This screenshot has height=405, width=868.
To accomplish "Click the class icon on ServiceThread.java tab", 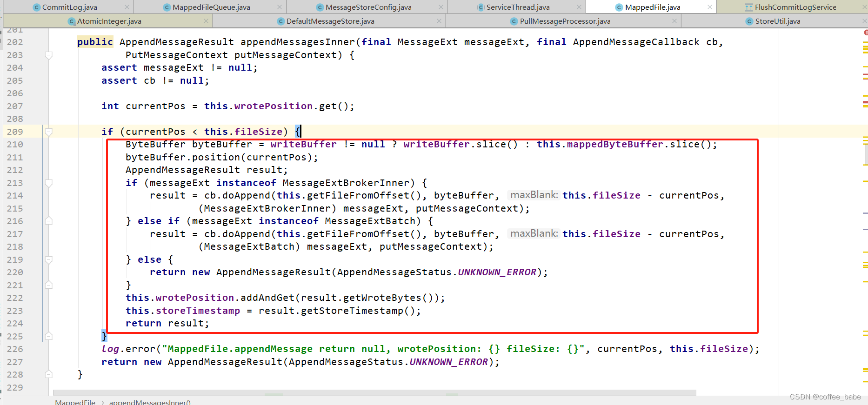I will 481,7.
